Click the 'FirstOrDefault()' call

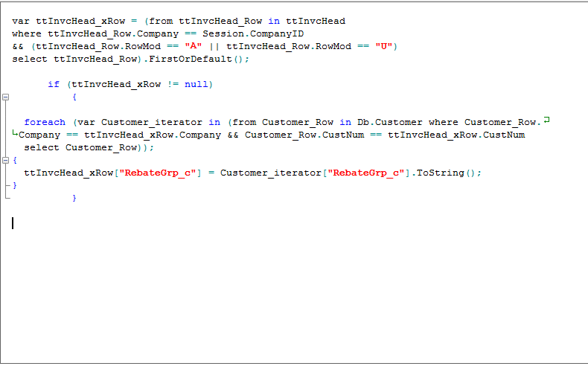click(196, 60)
